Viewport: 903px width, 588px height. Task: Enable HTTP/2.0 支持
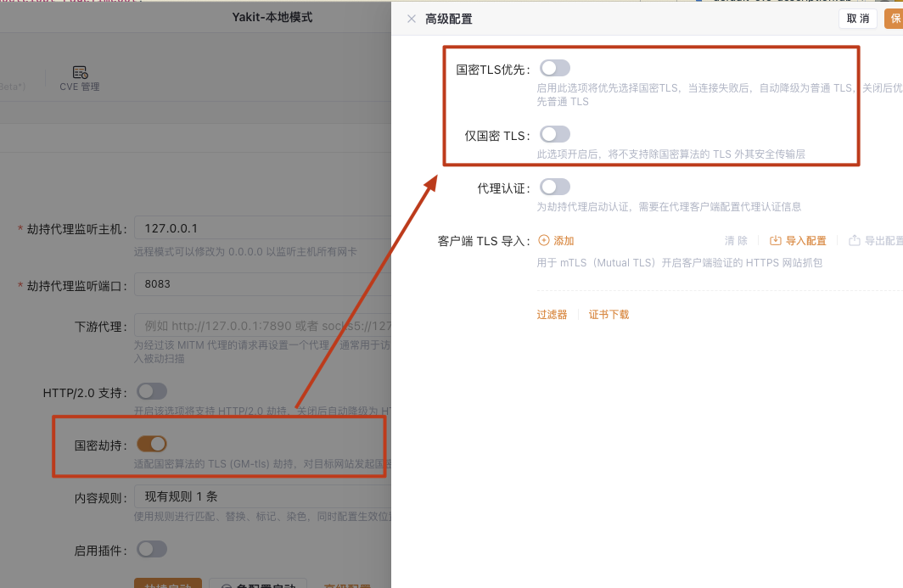point(152,391)
